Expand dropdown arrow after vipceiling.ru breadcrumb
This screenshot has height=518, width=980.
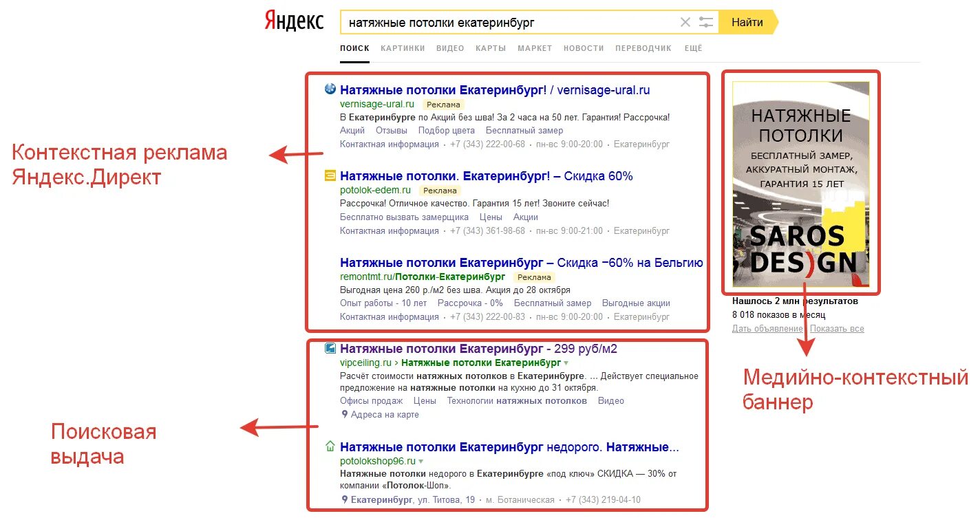[x=566, y=363]
